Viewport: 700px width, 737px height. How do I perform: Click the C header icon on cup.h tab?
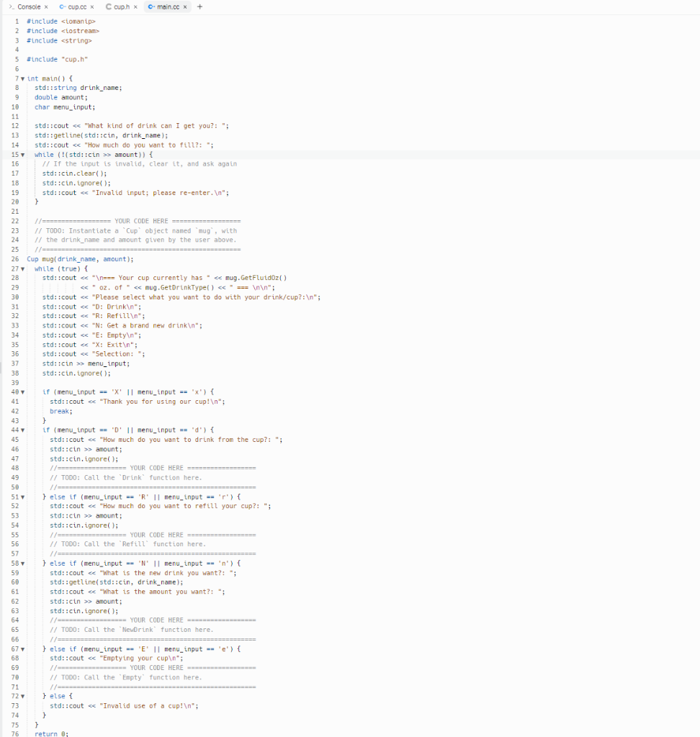pos(108,6)
